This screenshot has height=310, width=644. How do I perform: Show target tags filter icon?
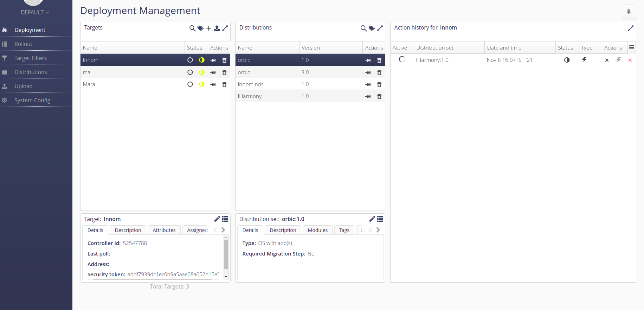pyautogui.click(x=200, y=28)
